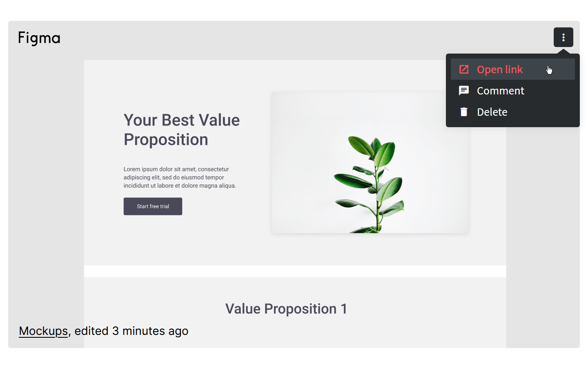Screen dimensions: 588x368
Task: Choose Comment from the context menu
Action: [x=512, y=90]
